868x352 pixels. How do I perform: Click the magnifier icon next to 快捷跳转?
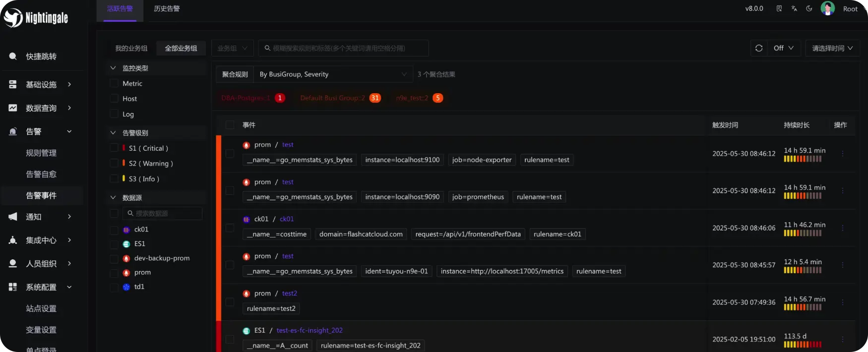click(13, 57)
